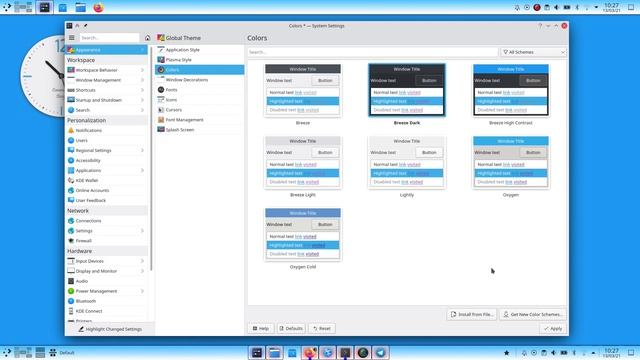Screen dimensions: 640x360
Task: Focus the sidebar settings search field
Action: point(109,38)
